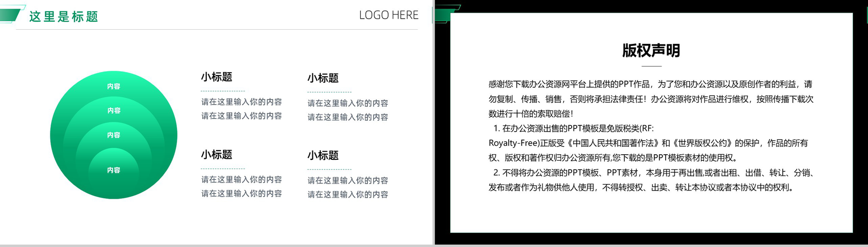Select the green parallelogram beside 这里是标题
868x247 pixels.
(x=10, y=14)
